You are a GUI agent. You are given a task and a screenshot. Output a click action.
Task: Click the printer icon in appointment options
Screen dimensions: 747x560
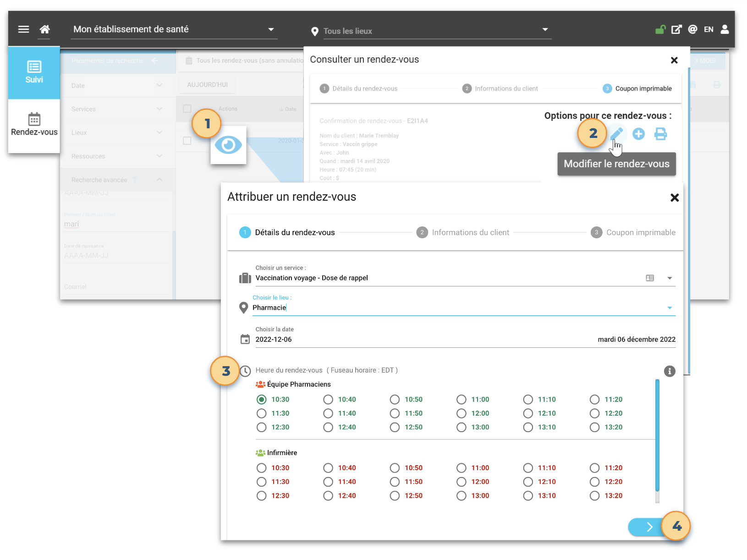[660, 134]
